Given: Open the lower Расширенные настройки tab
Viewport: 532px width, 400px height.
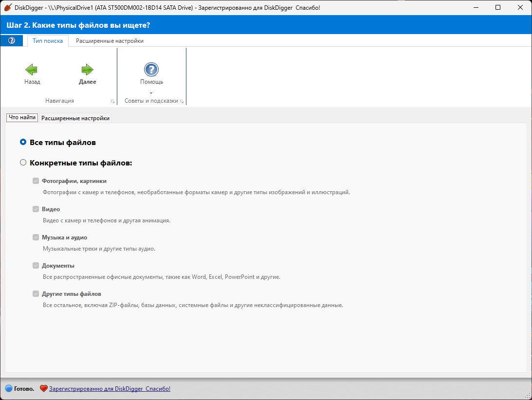Looking at the screenshot, I should point(75,118).
